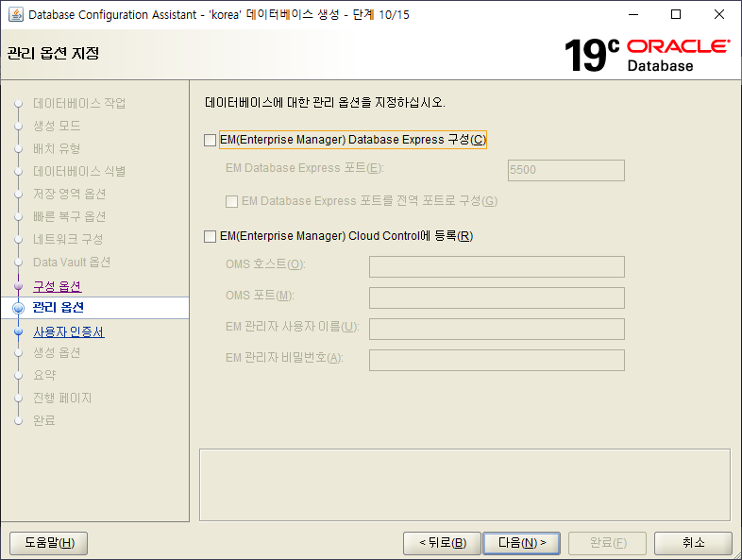Click 생성 옵션 step text
The image size is (742, 560).
(57, 352)
